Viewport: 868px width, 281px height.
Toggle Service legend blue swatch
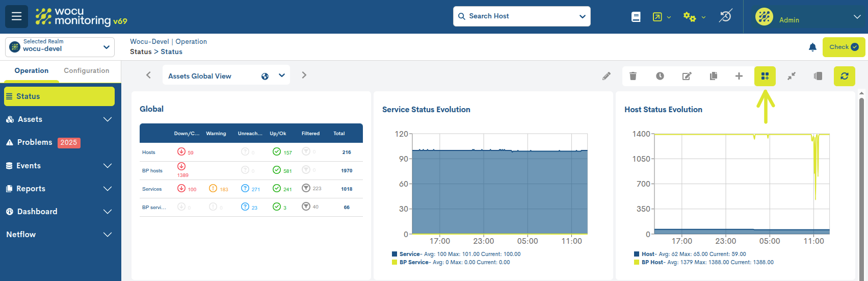pyautogui.click(x=394, y=254)
